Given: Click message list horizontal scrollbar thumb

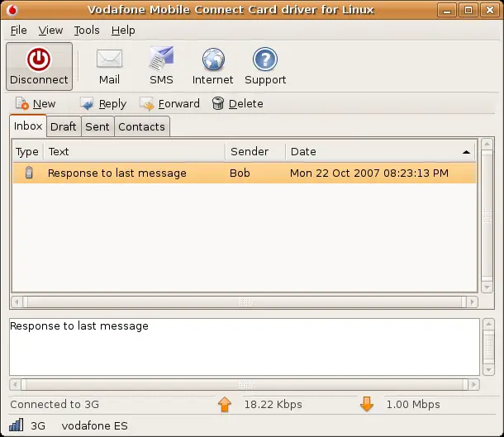Looking at the screenshot, I should 245,302.
